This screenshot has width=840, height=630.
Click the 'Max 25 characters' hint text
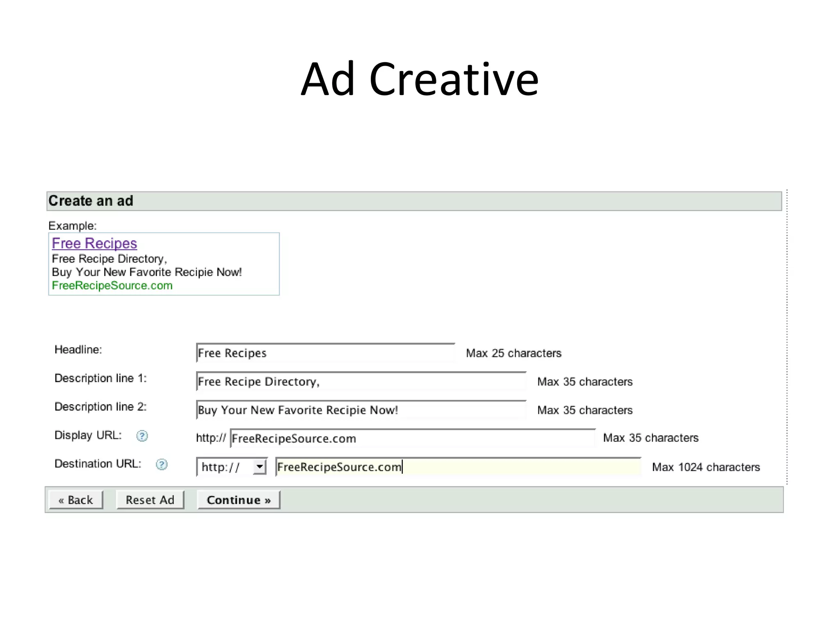(514, 353)
